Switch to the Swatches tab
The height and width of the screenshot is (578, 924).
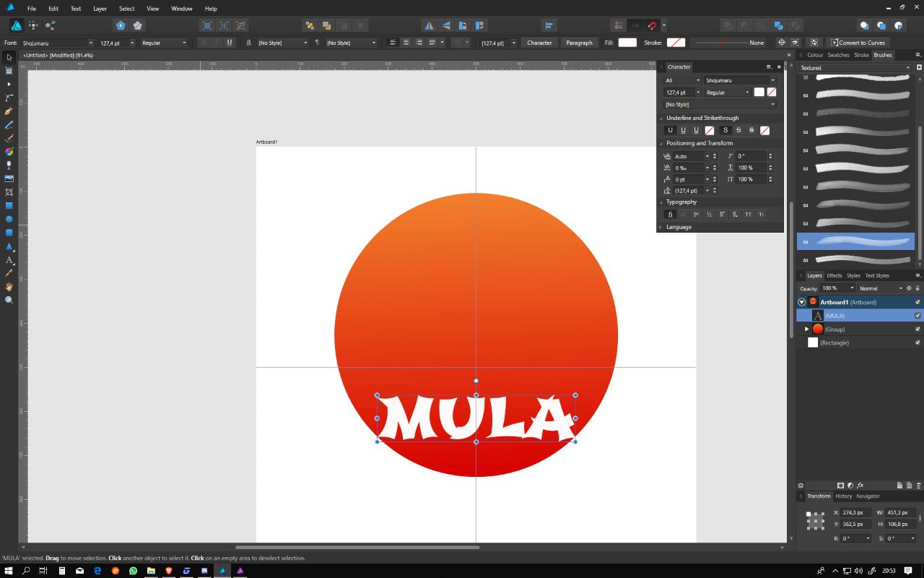[x=838, y=55]
